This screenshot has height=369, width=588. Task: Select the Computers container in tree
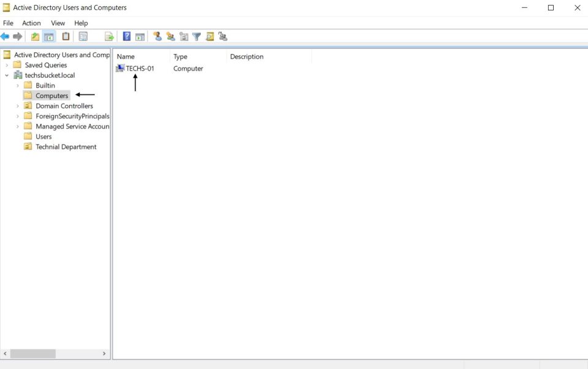click(51, 96)
